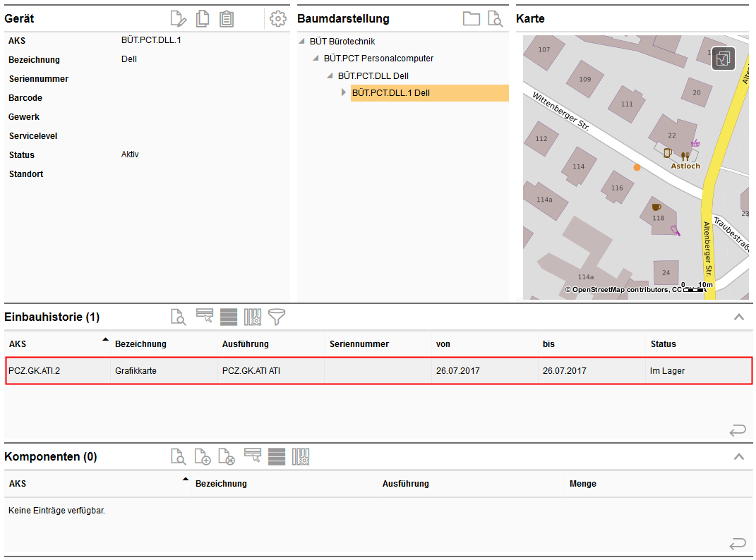The image size is (756, 560).
Task: Sort Einbauhistorie by Bezeichnung column header
Action: pyautogui.click(x=141, y=344)
